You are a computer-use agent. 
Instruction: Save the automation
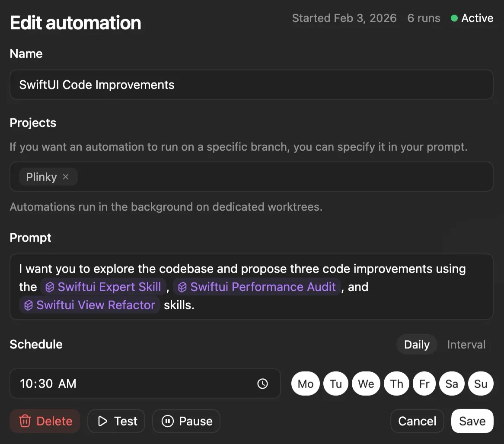tap(472, 421)
